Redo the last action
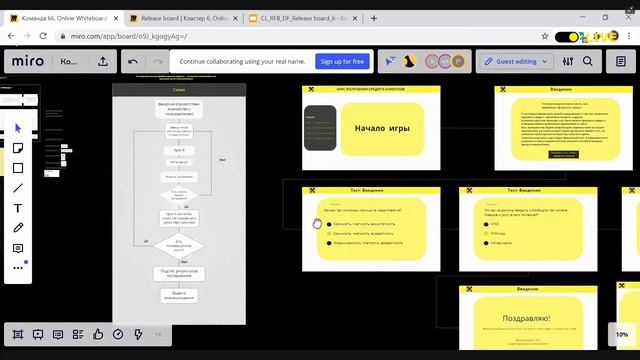The image size is (640, 360). pyautogui.click(x=158, y=62)
